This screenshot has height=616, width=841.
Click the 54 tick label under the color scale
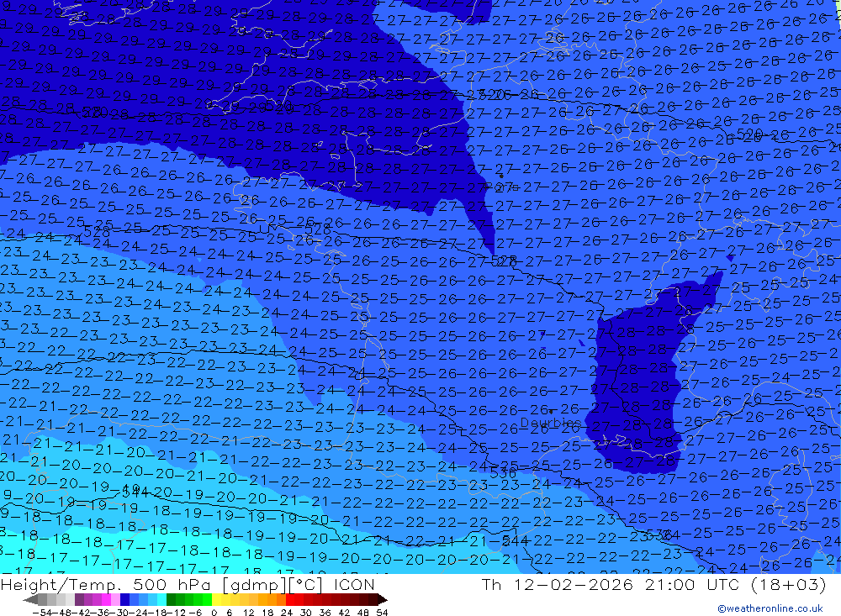(x=382, y=613)
